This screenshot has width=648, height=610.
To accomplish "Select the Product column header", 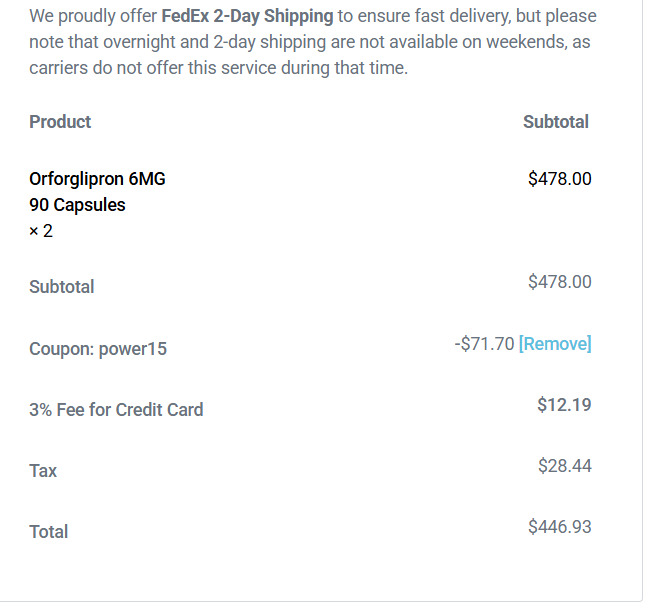I will 60,122.
